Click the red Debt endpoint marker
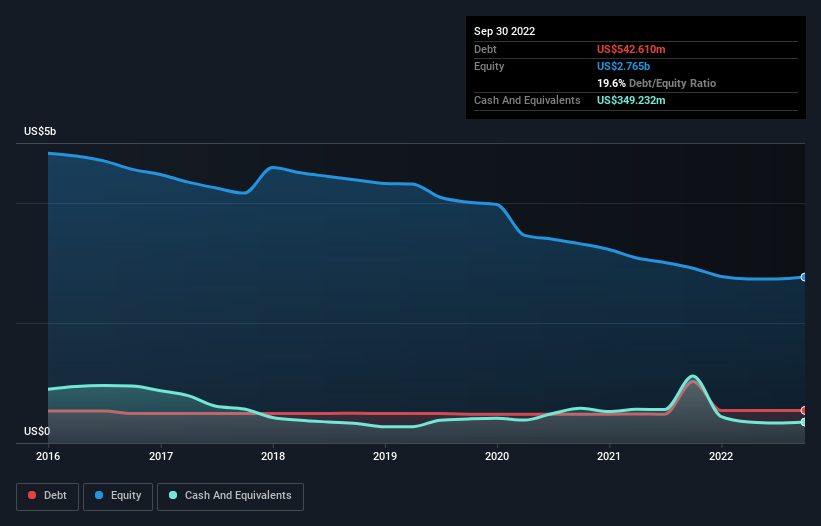The image size is (821, 526). [x=804, y=410]
